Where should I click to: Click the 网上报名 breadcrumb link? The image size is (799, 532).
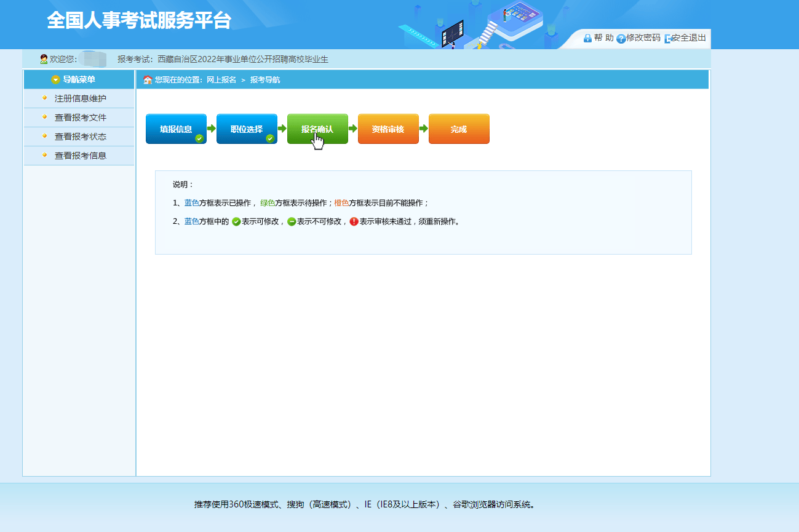click(221, 80)
